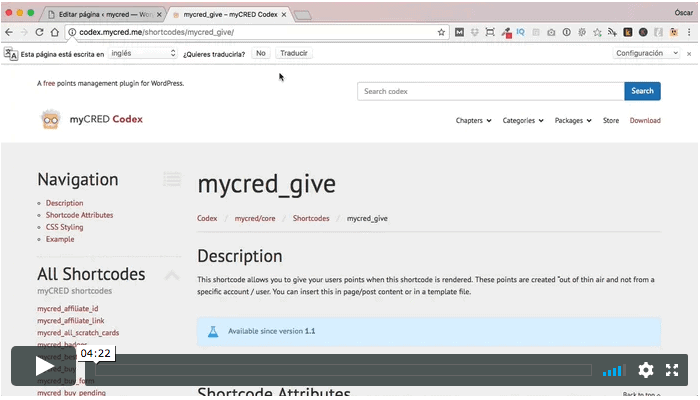Open the mycred/core breadcrumb link

click(255, 218)
